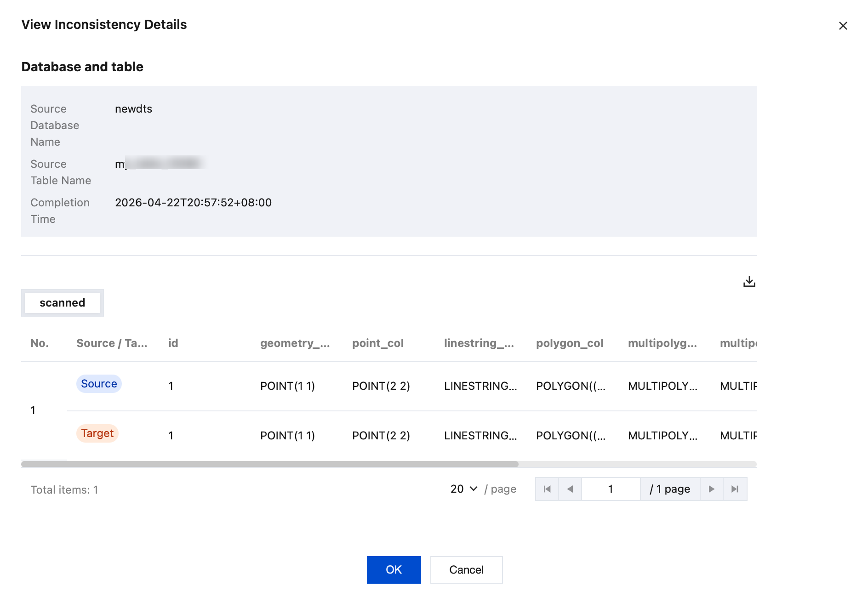This screenshot has height=603, width=868.
Task: Click POLYGON((... in Target row
Action: coord(571,436)
